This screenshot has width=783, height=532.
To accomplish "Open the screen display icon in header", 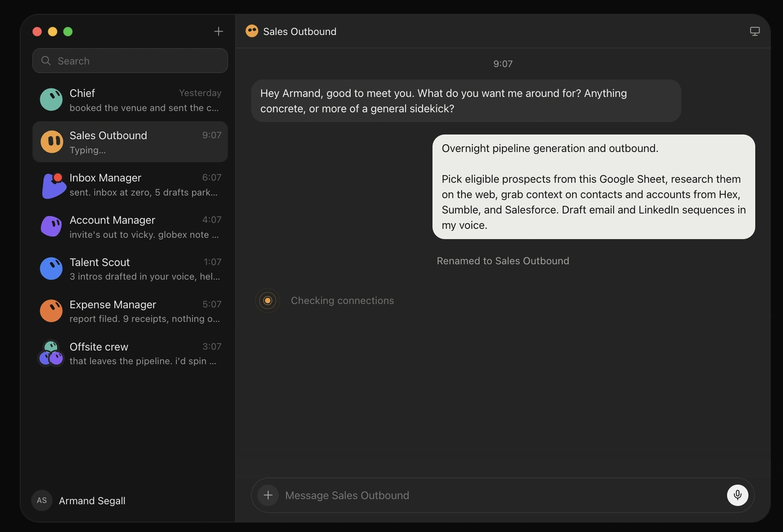I will click(x=755, y=31).
